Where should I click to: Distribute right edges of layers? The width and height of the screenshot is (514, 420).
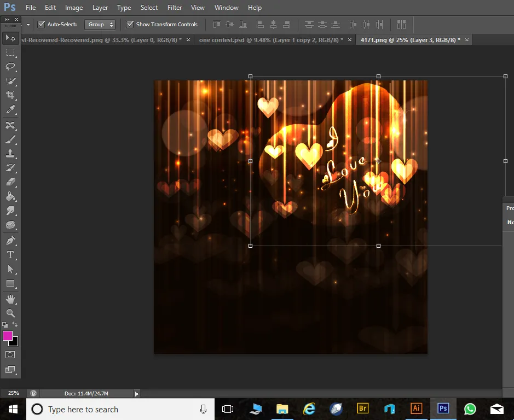(379, 25)
